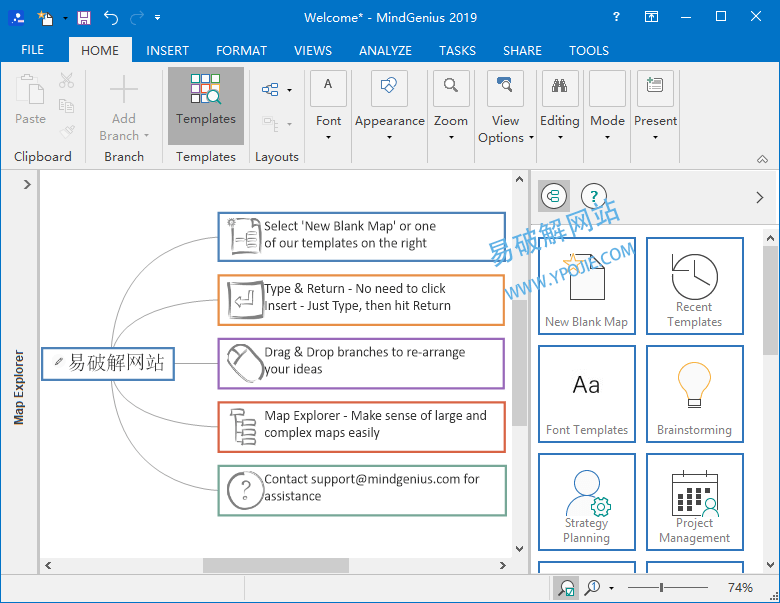This screenshot has width=780, height=603.
Task: Select the Strategy Planning template
Action: [587, 501]
